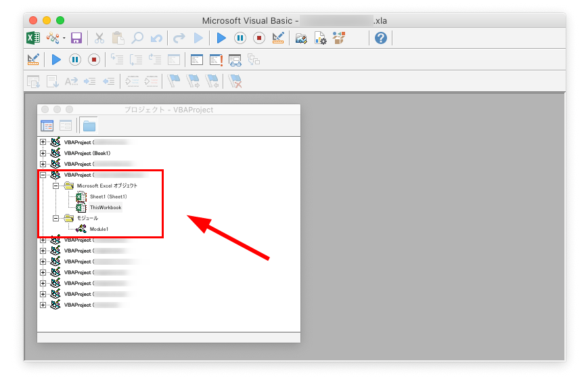The image size is (588, 388).
Task: Click the Insert Module icon in Standard toolbar
Action: pyautogui.click(x=53, y=38)
